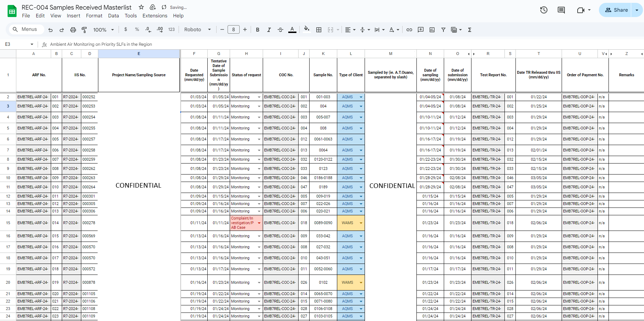Image resolution: width=644 pixels, height=321 pixels.
Task: Redo the last undone action
Action: click(x=62, y=30)
